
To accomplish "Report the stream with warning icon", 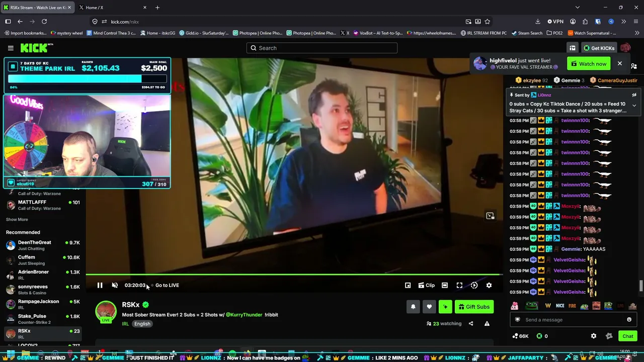I will (487, 323).
